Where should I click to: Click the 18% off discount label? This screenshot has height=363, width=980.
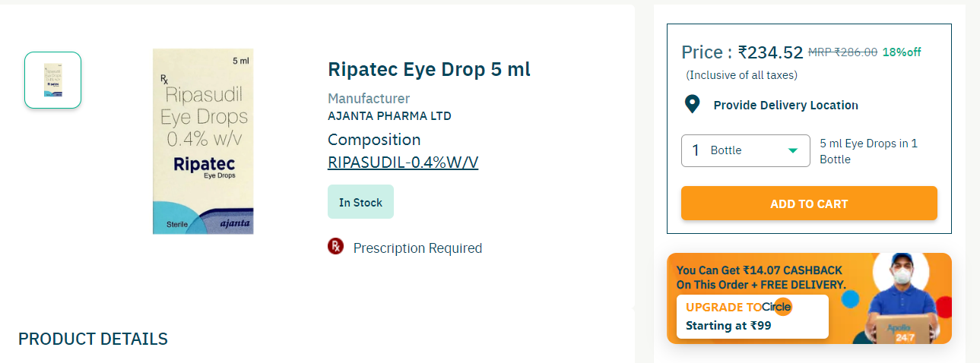902,52
